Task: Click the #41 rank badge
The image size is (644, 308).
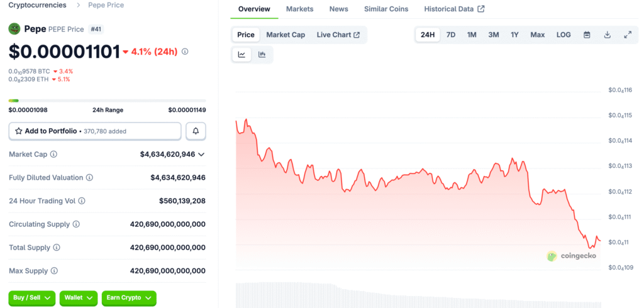Action: 96,29
